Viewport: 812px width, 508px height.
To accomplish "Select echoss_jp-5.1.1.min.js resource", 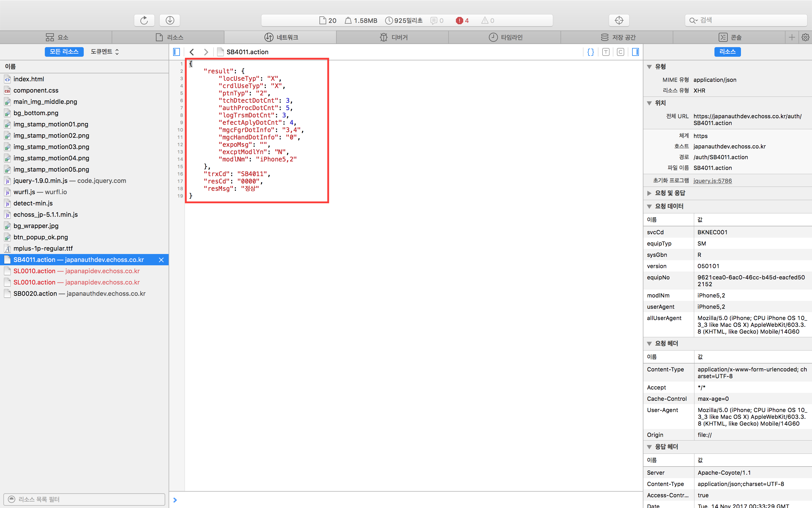I will pos(84,214).
